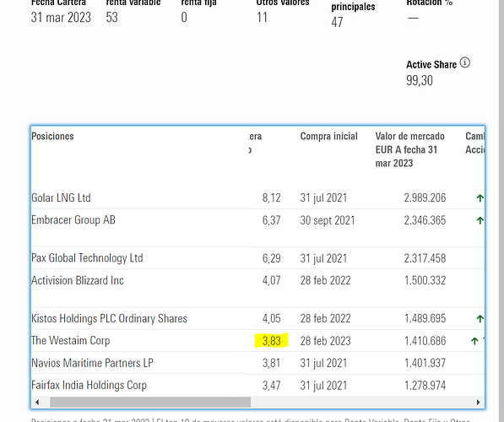Click the green up arrow in The Westaim Corp row

pos(474,341)
